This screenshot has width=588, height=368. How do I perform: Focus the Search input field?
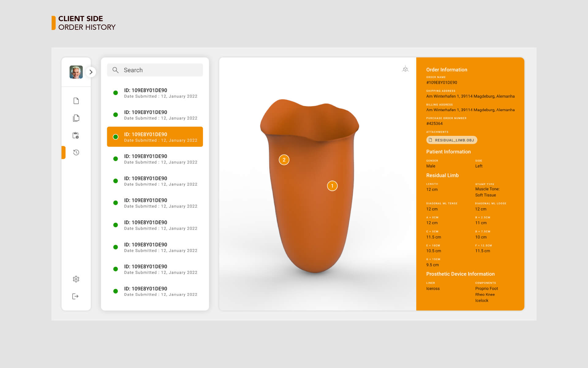click(155, 70)
